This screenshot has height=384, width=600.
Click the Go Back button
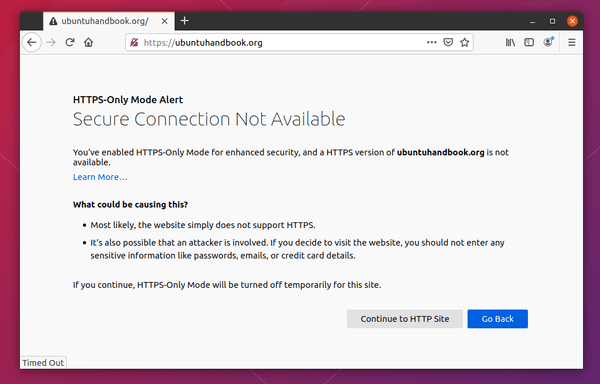(x=497, y=319)
